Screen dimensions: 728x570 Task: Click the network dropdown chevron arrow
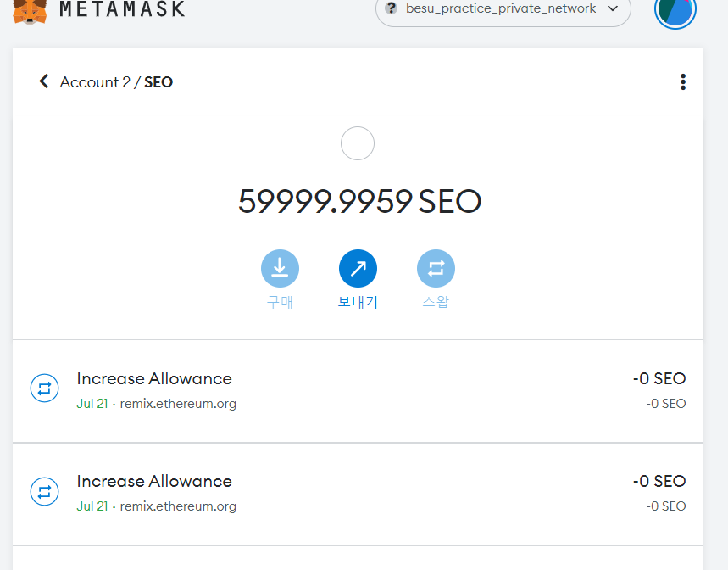(613, 8)
